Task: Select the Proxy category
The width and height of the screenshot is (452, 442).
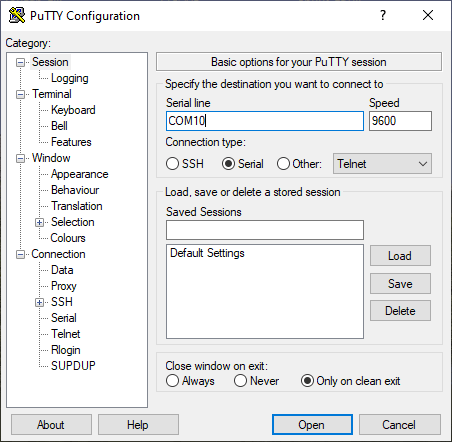Action: tap(64, 286)
